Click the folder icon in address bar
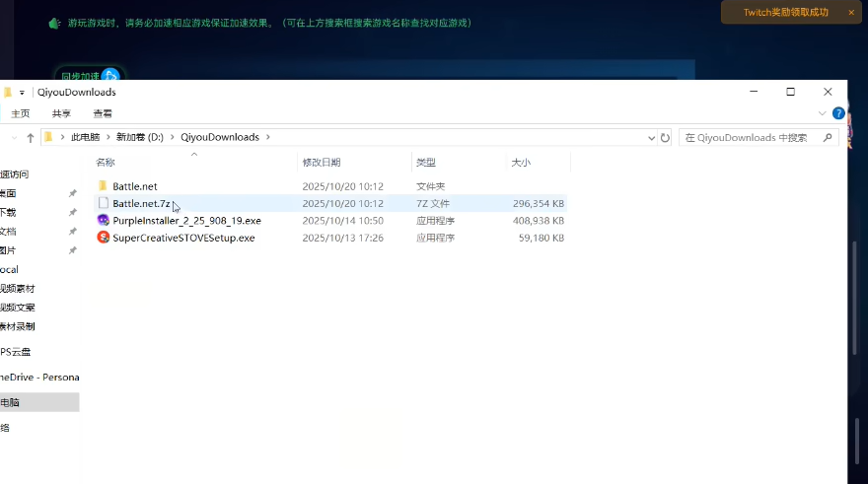 click(x=48, y=137)
